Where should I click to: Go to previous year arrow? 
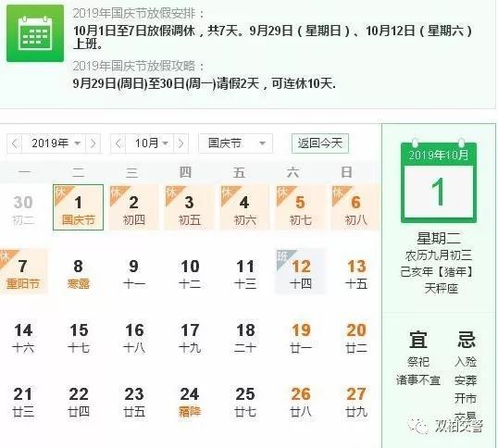click(15, 143)
